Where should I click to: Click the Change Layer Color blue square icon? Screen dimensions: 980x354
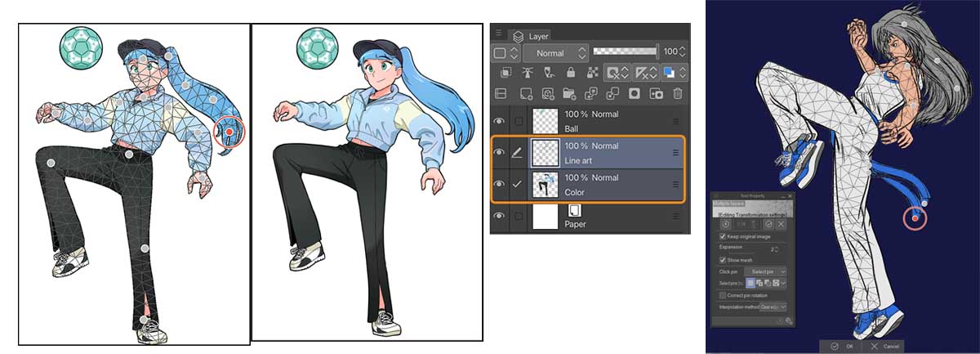pyautogui.click(x=669, y=72)
